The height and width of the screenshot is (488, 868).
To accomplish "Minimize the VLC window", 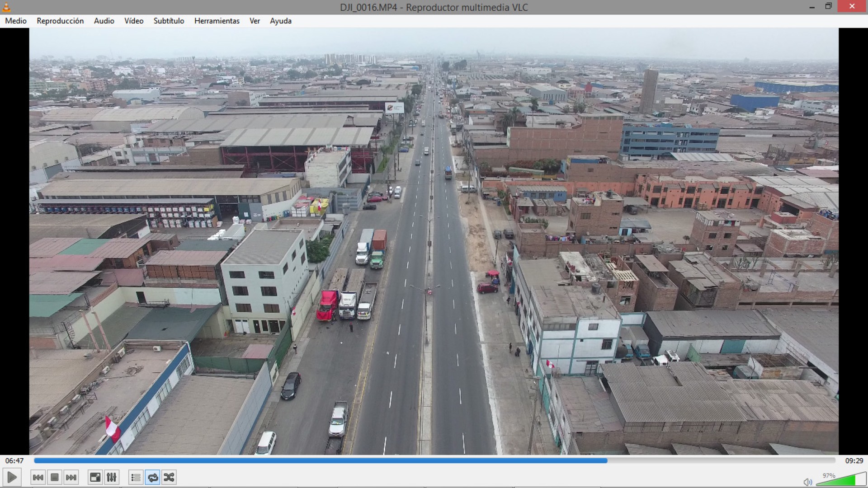I will point(812,7).
